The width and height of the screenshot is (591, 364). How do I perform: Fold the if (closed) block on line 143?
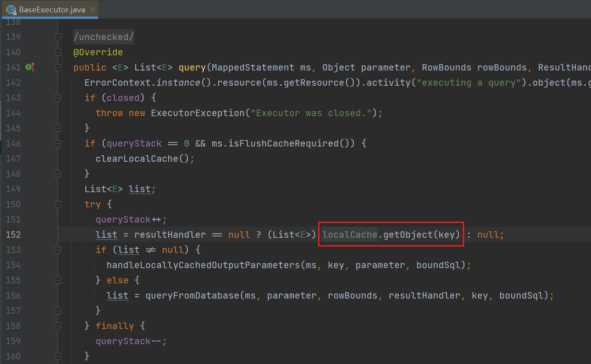(x=58, y=98)
